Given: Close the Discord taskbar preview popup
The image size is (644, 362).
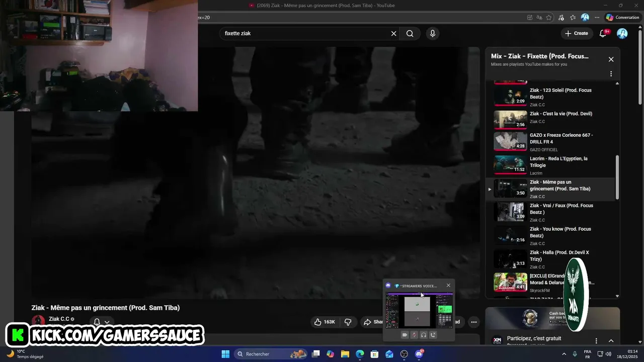Looking at the screenshot, I should (x=448, y=286).
